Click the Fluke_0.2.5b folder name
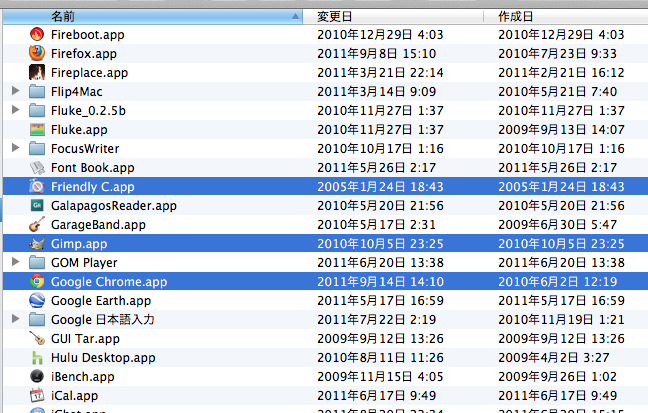This screenshot has height=413, width=648. point(88,111)
